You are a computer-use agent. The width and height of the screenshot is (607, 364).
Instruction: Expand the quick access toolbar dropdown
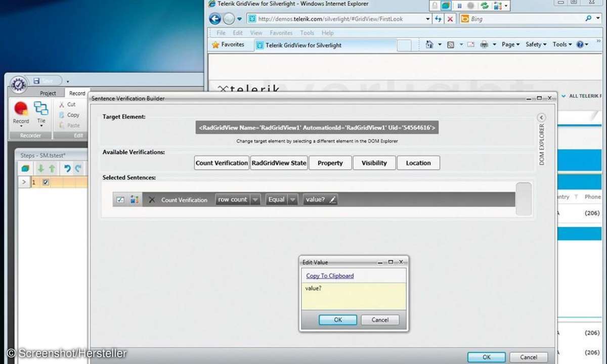tap(68, 81)
